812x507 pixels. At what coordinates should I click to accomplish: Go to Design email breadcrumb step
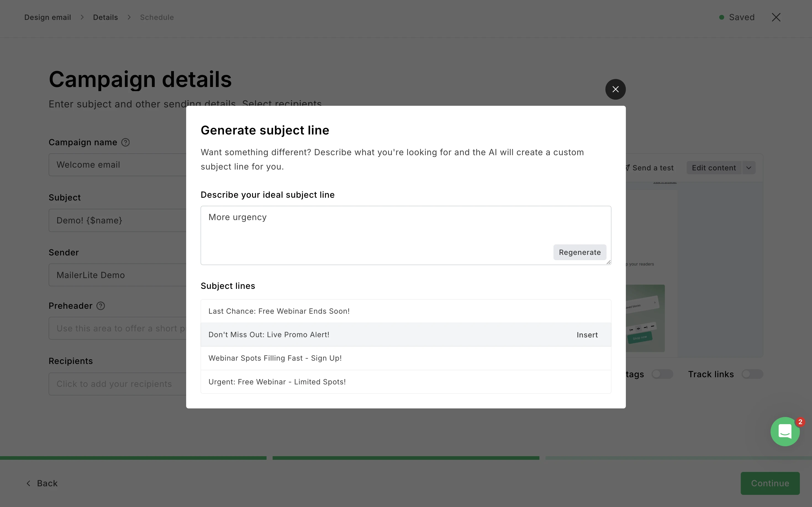tap(48, 17)
